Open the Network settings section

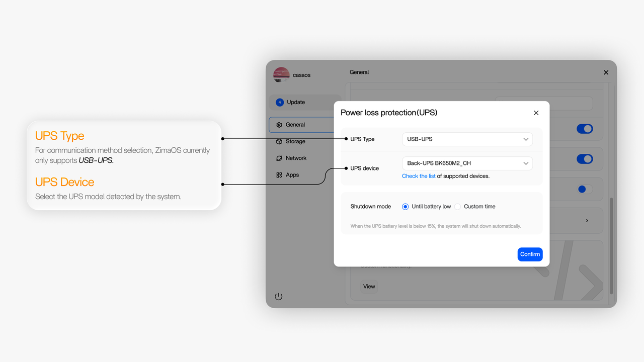point(296,158)
